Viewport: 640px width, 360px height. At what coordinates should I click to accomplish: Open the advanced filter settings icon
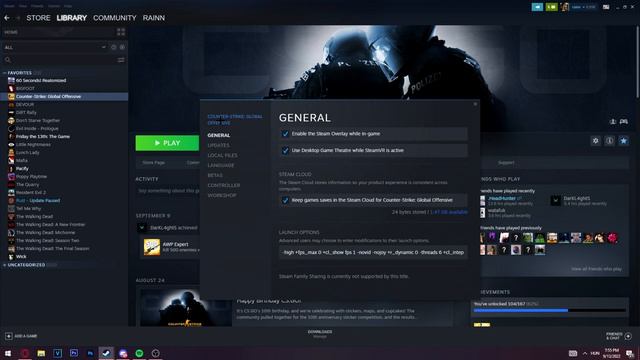pos(121,60)
